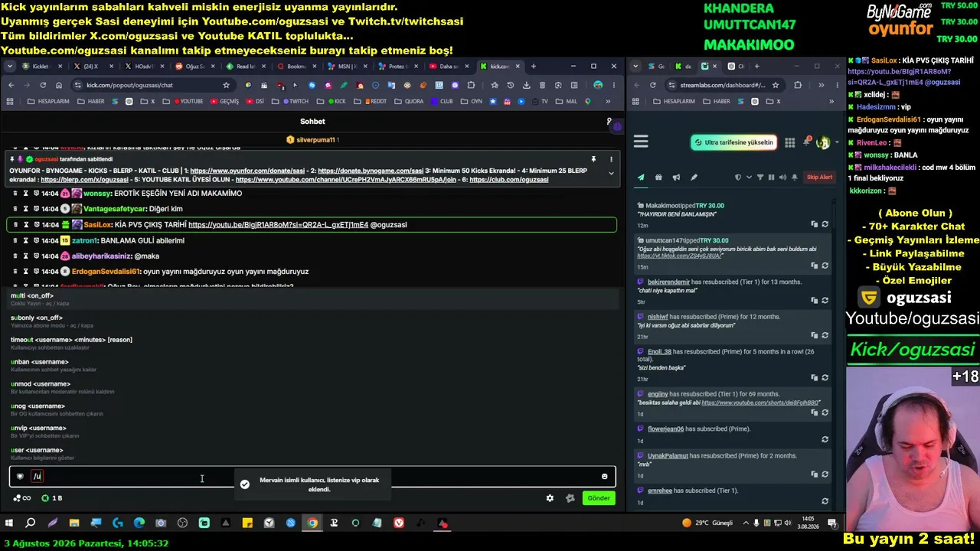Show hidden system tray icons

tap(745, 523)
